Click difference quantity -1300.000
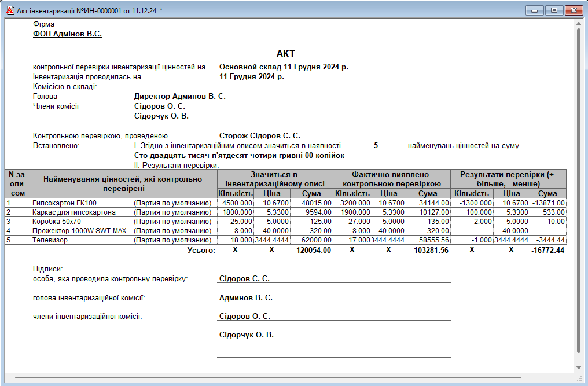 click(472, 203)
